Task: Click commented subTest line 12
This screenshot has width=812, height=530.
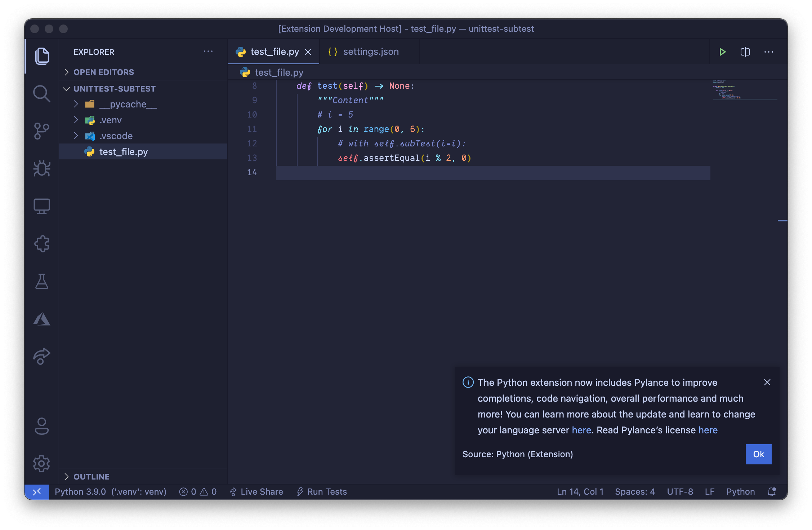Action: click(402, 143)
